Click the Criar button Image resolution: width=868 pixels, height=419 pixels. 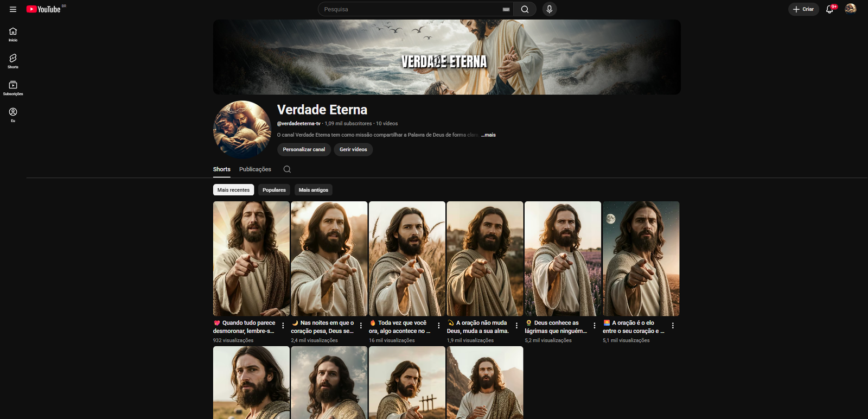coord(803,9)
